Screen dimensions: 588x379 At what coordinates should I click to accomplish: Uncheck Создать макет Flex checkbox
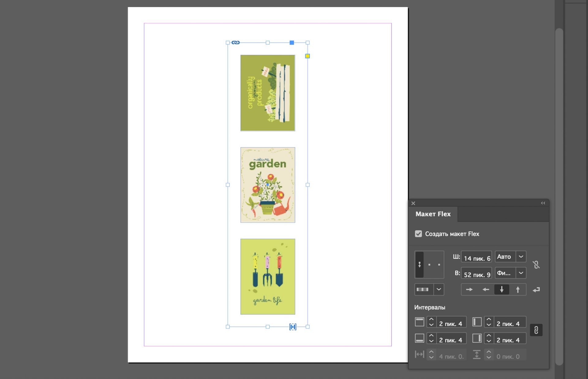pos(418,234)
